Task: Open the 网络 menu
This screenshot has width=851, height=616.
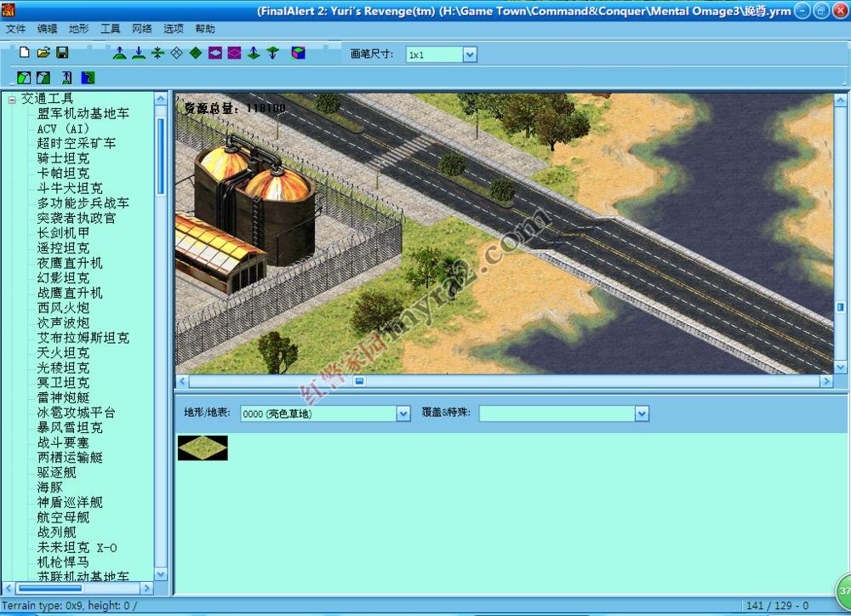Action: tap(141, 29)
